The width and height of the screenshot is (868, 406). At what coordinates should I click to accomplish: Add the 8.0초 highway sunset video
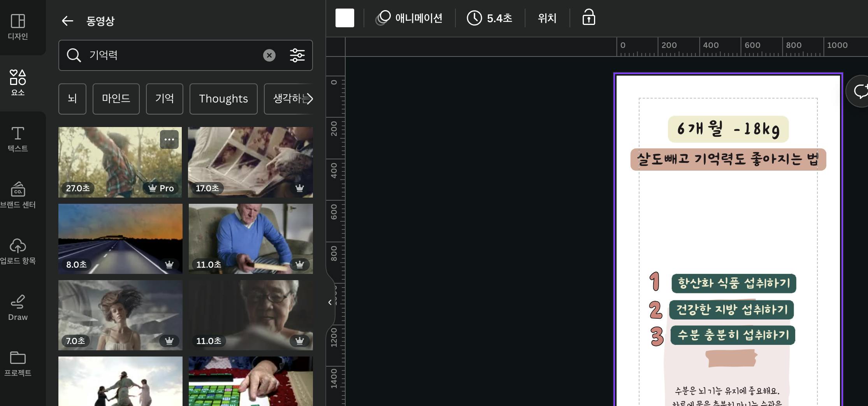pos(120,238)
